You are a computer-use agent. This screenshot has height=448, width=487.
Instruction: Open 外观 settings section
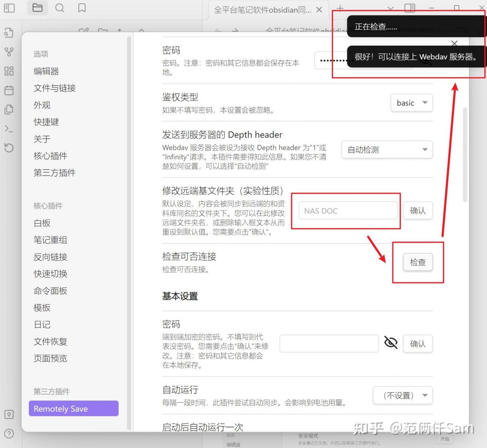[42, 105]
